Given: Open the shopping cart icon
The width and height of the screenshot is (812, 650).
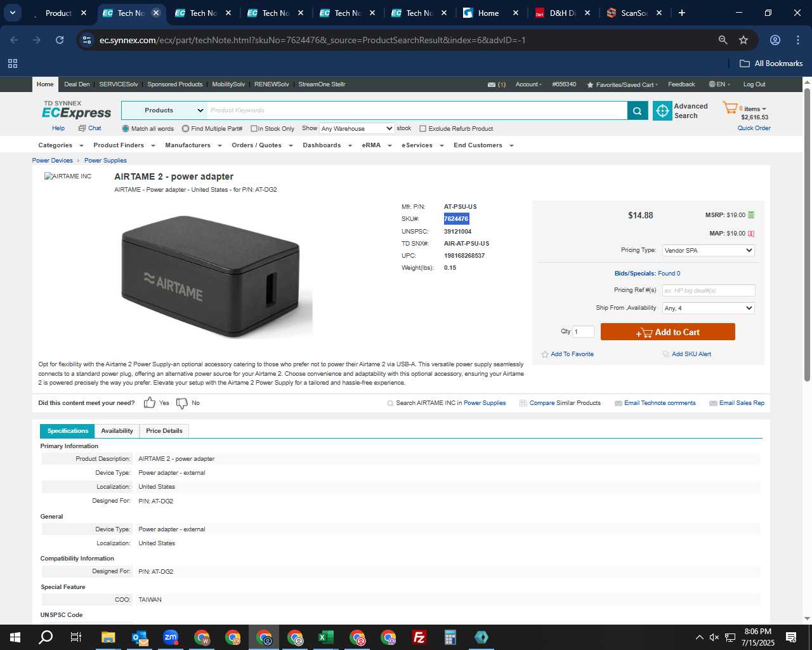Looking at the screenshot, I should click(730, 108).
